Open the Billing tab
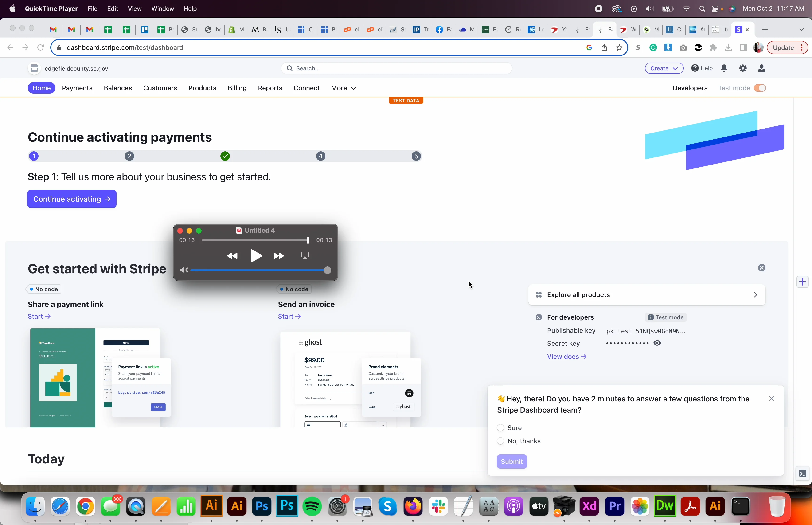 coord(237,88)
